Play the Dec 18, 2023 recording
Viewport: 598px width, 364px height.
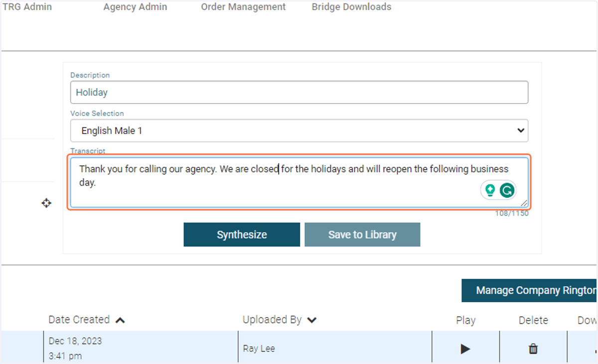point(465,349)
